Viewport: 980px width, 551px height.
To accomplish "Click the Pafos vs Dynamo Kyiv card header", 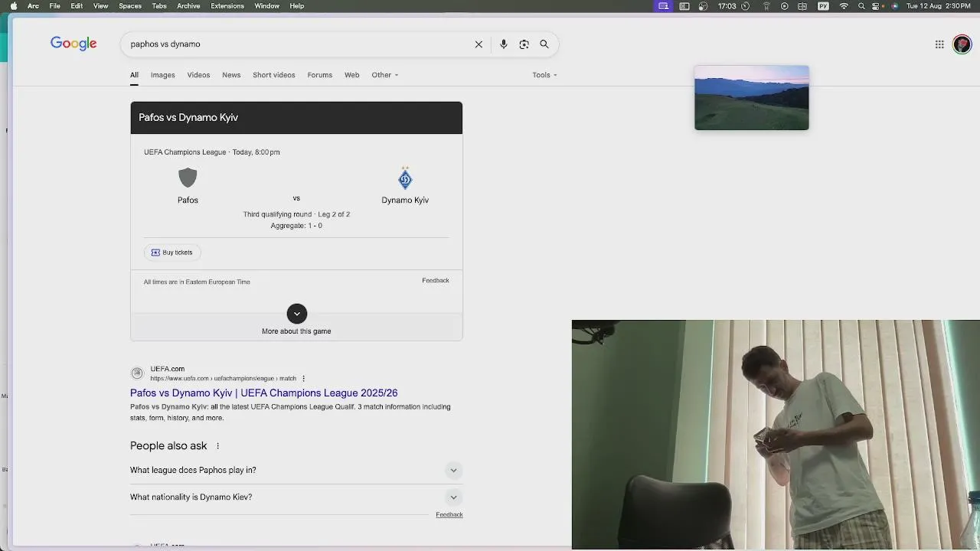I will pos(296,118).
